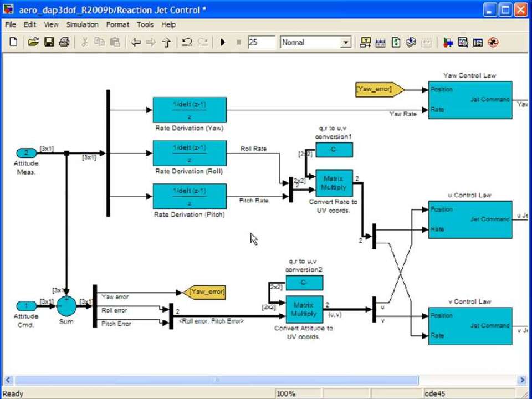
Task: Save the model with the floppy icon
Action: [x=49, y=42]
